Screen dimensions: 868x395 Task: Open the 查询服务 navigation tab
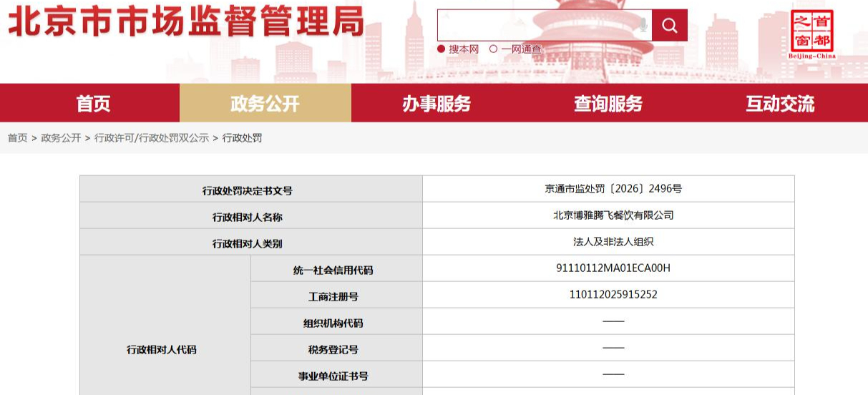point(608,104)
